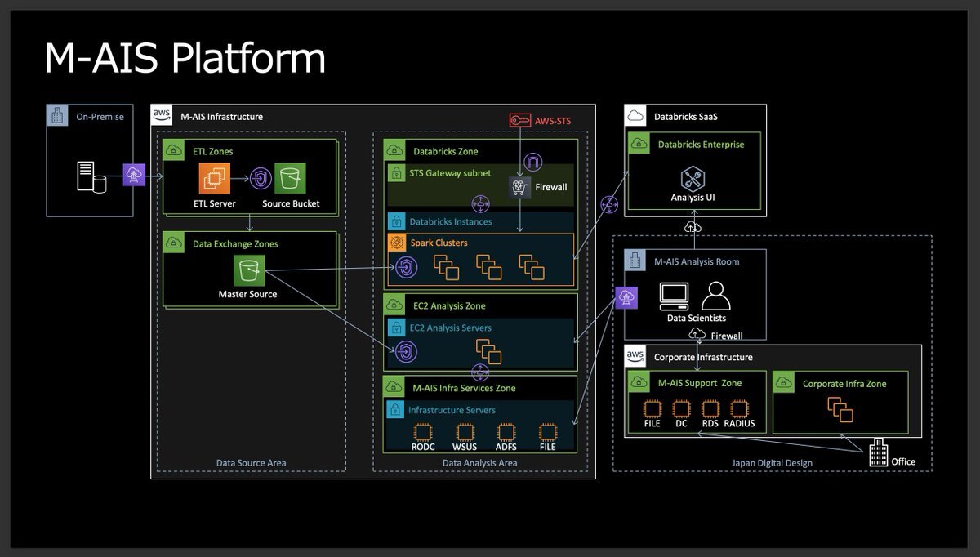
Task: Click the Databricks Enterprise cloud icon
Action: [639, 144]
